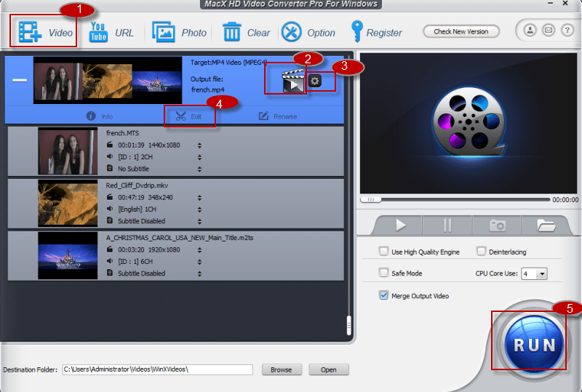Open the Option settings icon

tap(292, 32)
